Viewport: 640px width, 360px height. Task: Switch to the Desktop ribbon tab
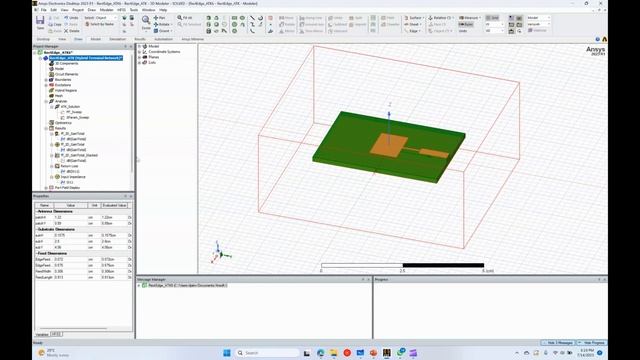coord(43,39)
